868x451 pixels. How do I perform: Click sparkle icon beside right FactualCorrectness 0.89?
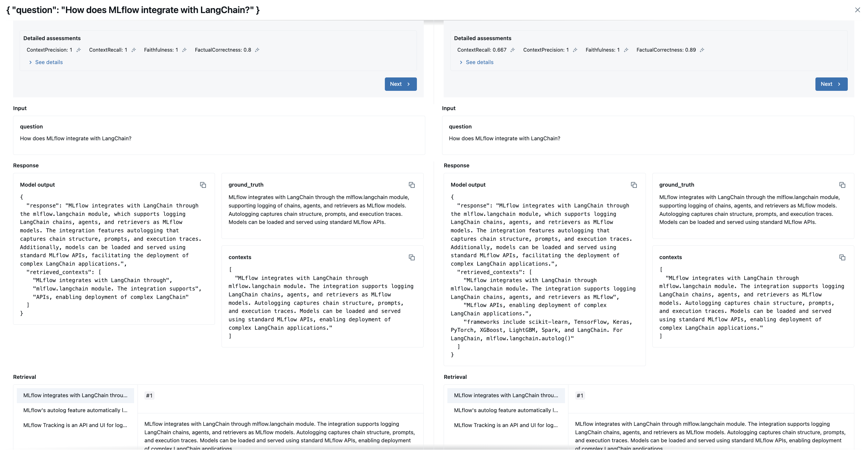click(x=702, y=50)
